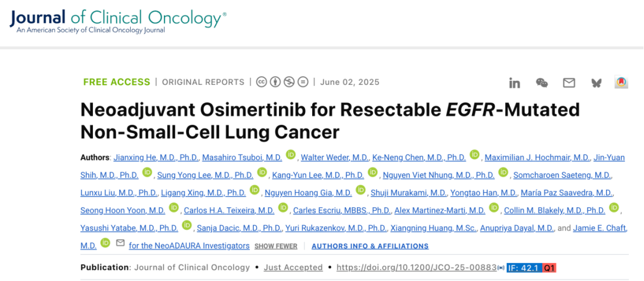Collapse author list with SHOW FEWER
644x281 pixels.
(x=276, y=246)
